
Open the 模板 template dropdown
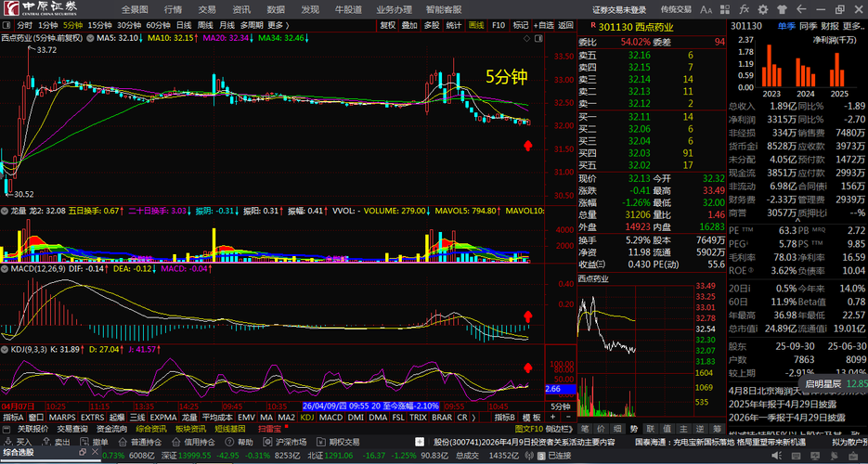click(x=533, y=418)
